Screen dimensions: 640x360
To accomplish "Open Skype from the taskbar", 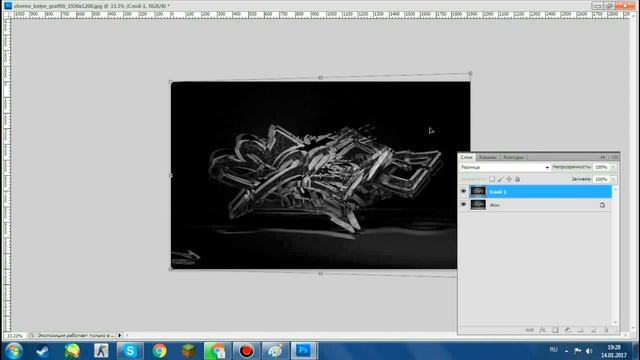I will [x=130, y=351].
